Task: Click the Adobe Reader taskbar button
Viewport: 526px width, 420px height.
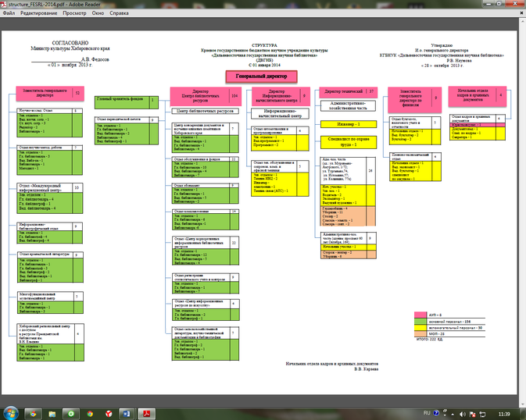Action: click(x=147, y=414)
